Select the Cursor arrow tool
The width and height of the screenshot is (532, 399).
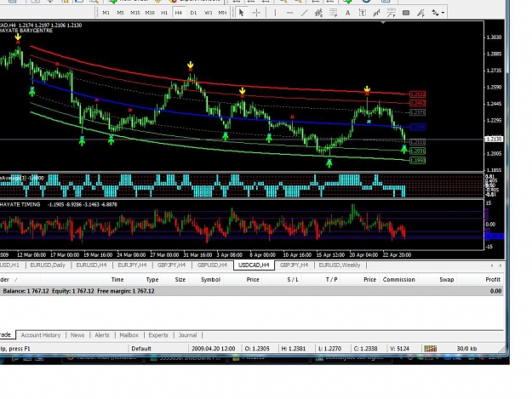241,13
